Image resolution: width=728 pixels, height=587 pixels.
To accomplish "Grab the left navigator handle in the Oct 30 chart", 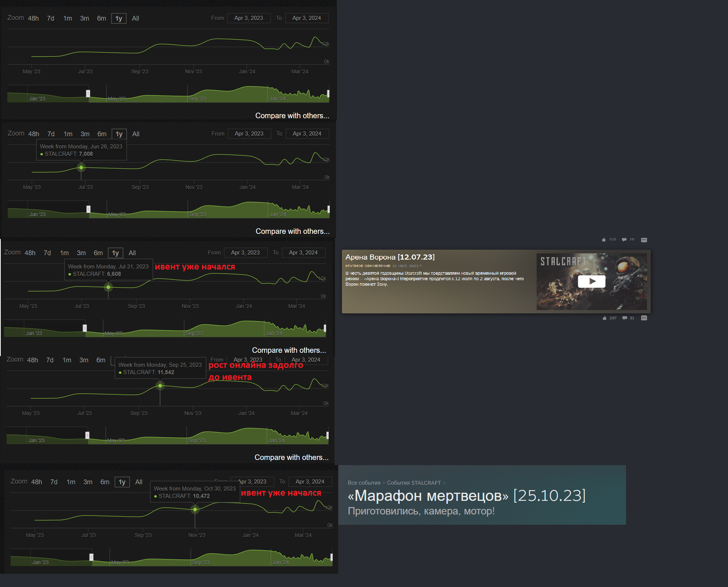I will tap(91, 557).
